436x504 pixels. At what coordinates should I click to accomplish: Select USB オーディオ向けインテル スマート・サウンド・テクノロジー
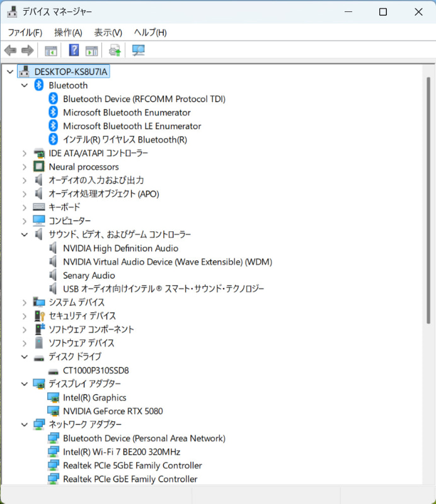click(x=163, y=289)
